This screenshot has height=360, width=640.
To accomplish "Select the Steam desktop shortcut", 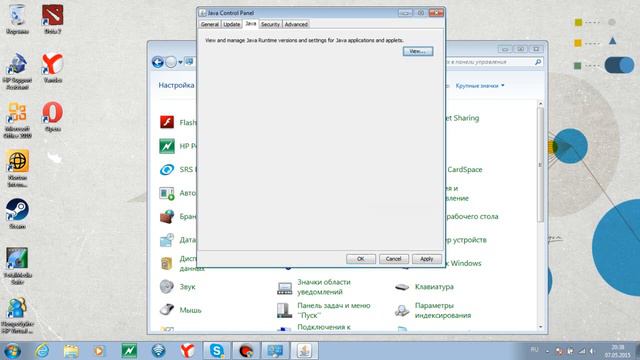I will point(17,213).
